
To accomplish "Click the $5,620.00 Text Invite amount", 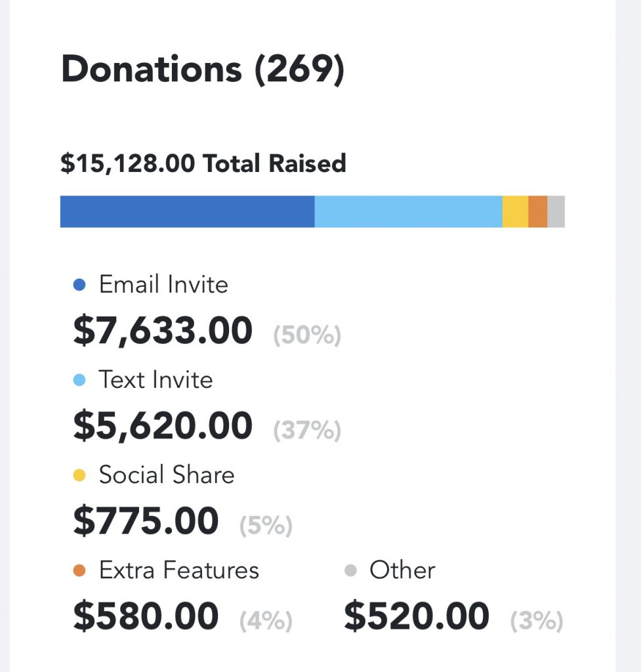I will click(x=163, y=425).
